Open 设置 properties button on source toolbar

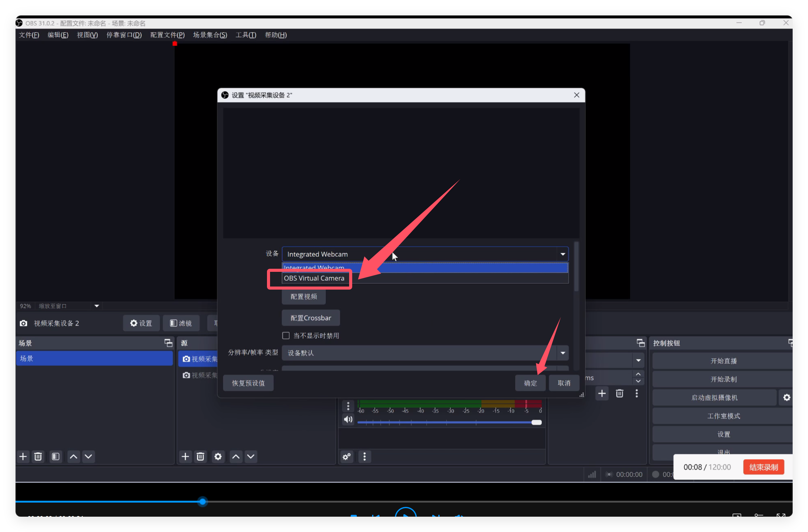(141, 323)
